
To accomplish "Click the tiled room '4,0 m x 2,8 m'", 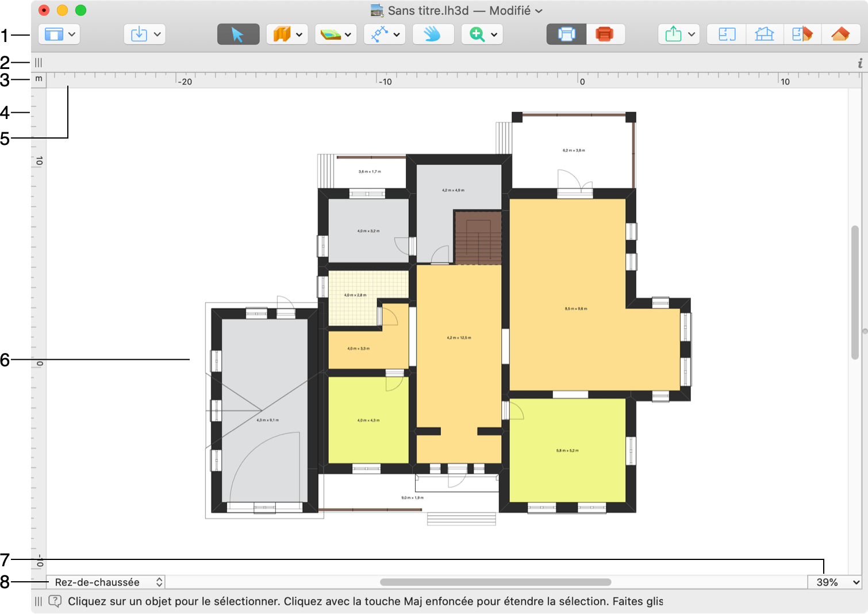I will (x=355, y=296).
